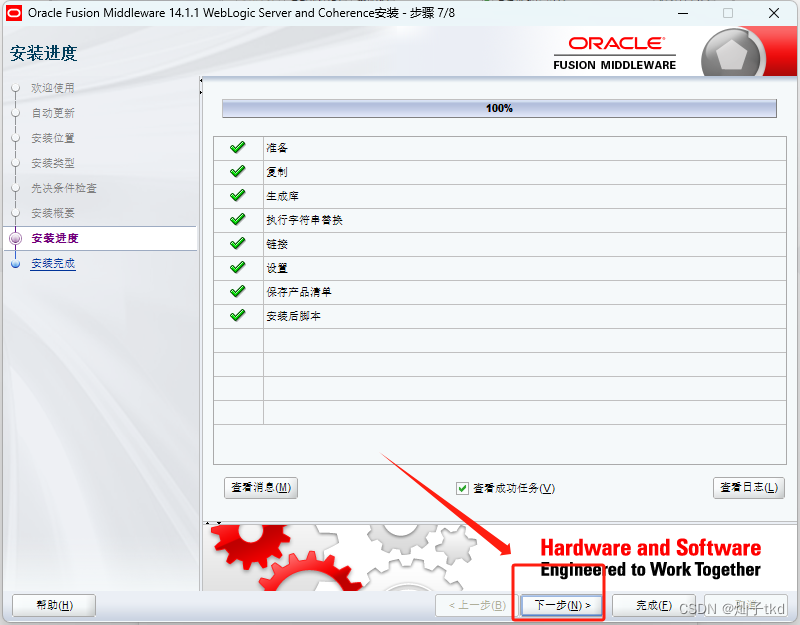Click the green checkmark beside 生成库
Screen dimensions: 800x625
237,195
